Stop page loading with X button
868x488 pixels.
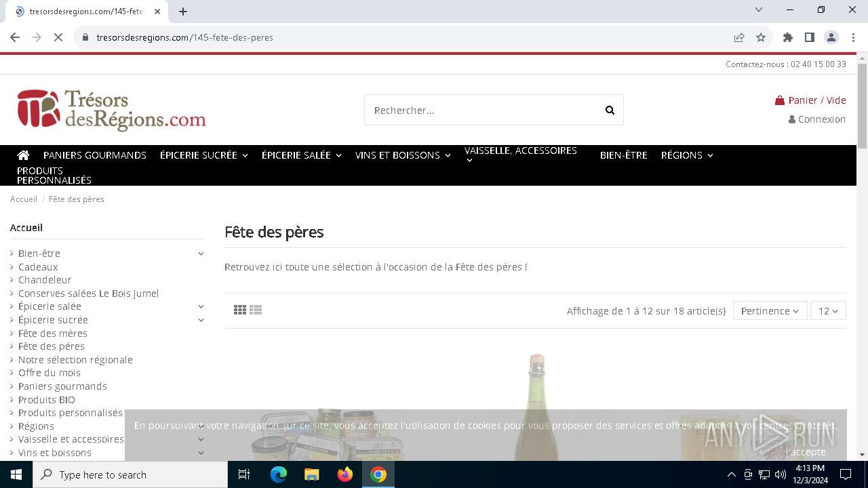58,37
